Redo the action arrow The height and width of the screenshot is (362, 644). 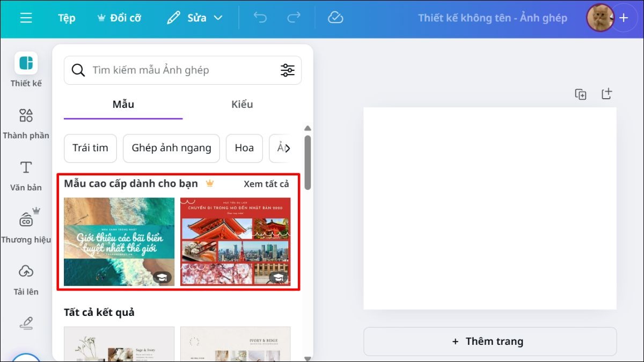point(294,18)
